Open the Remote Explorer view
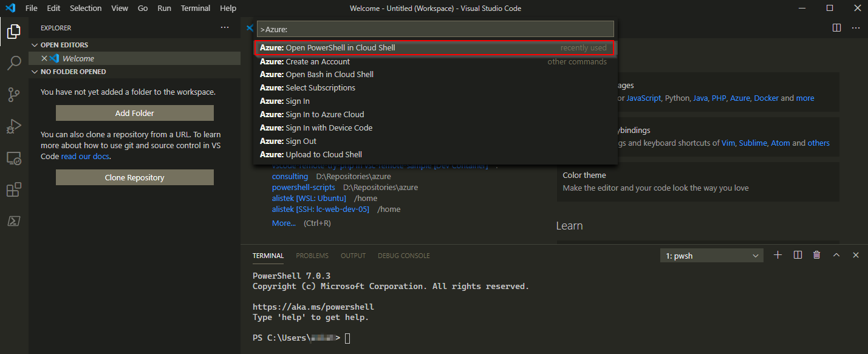 point(14,158)
